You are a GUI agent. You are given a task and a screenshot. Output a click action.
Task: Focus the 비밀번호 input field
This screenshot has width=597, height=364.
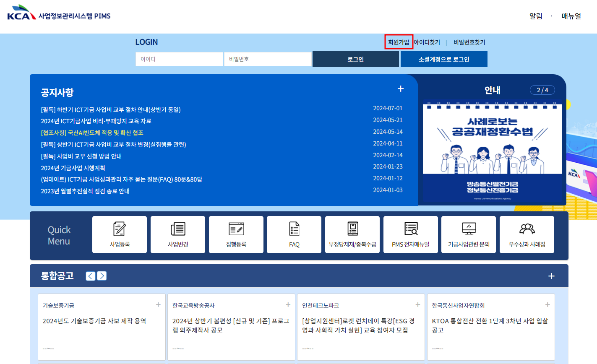point(268,59)
